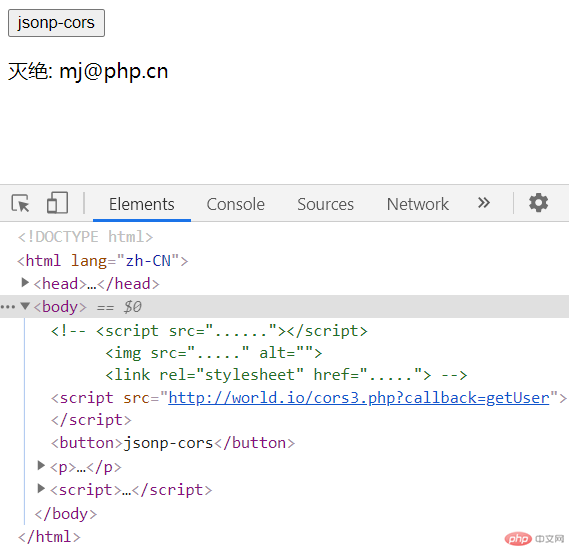Open the Network tab
The image size is (569, 549).
pos(418,204)
